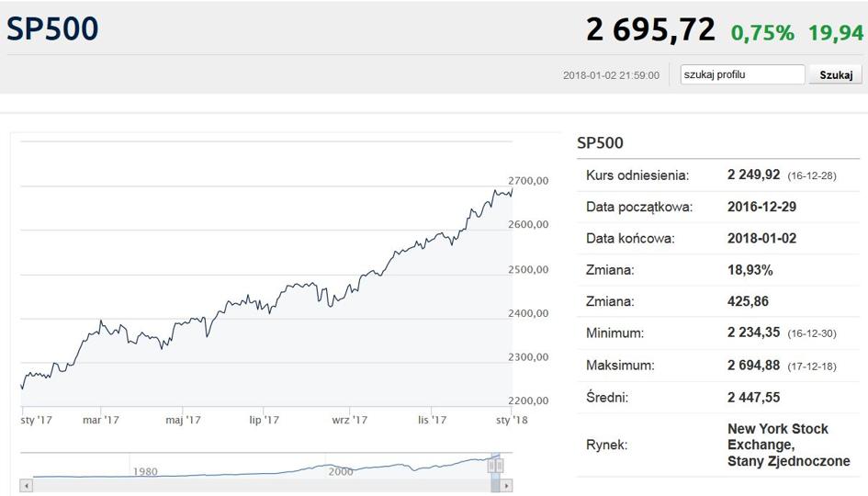Click the Rynek New York Stock Exchange entry
The height and width of the screenshot is (496, 868).
coord(788,445)
